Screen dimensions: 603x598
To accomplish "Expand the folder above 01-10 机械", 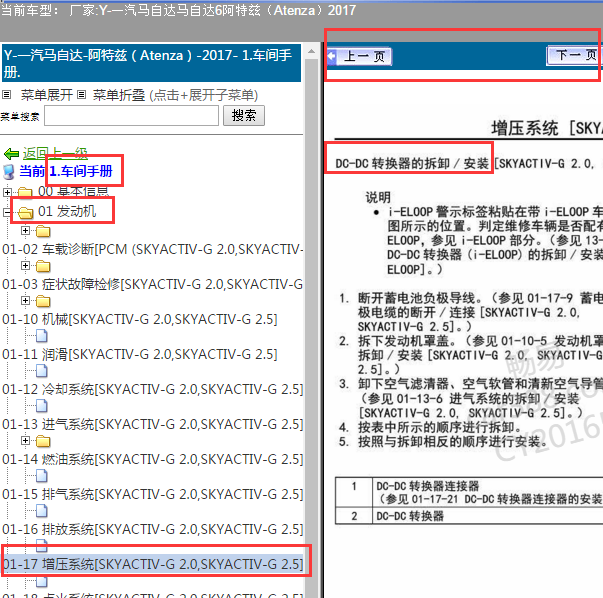I will 25,300.
